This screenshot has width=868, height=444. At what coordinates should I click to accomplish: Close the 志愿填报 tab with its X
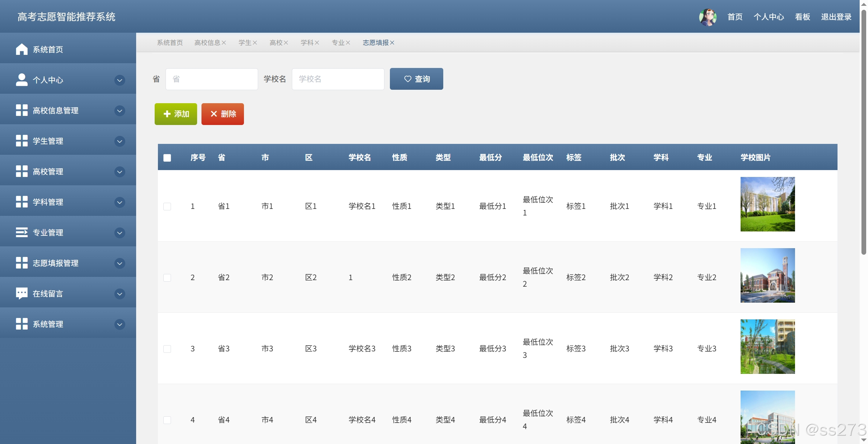pyautogui.click(x=392, y=43)
